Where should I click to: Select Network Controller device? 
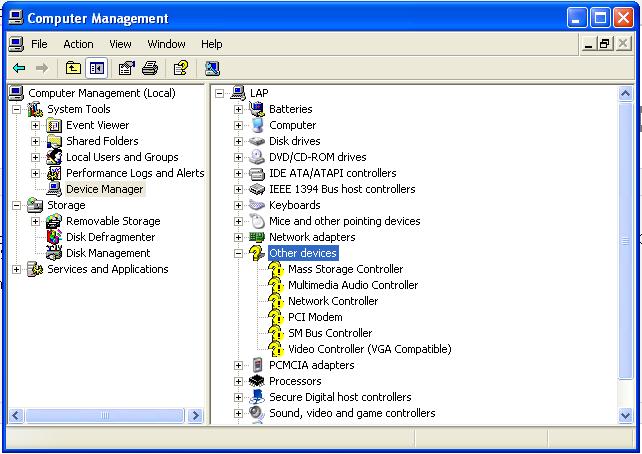[x=333, y=301]
